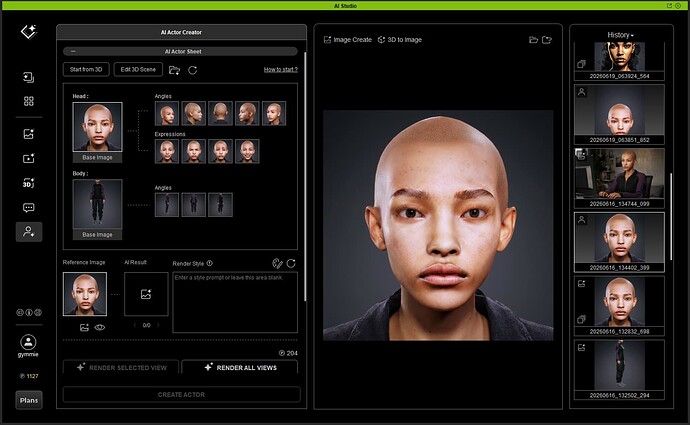Click the Edit 3D Scene button
The image size is (690, 425).
pyautogui.click(x=138, y=70)
